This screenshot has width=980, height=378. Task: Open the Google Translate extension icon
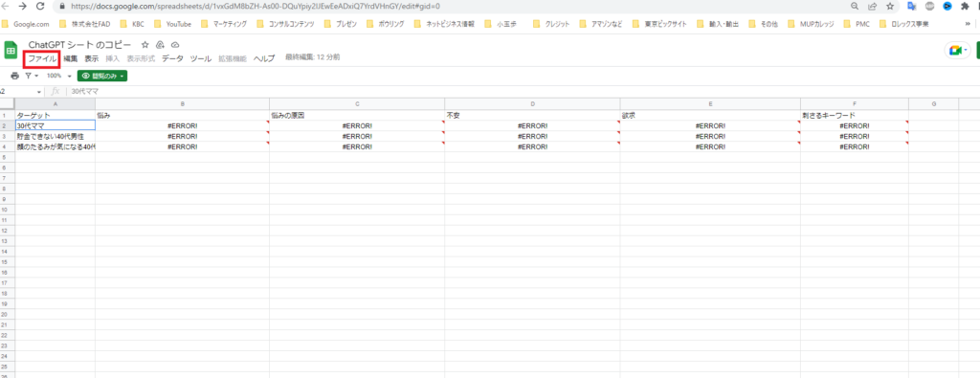[912, 7]
